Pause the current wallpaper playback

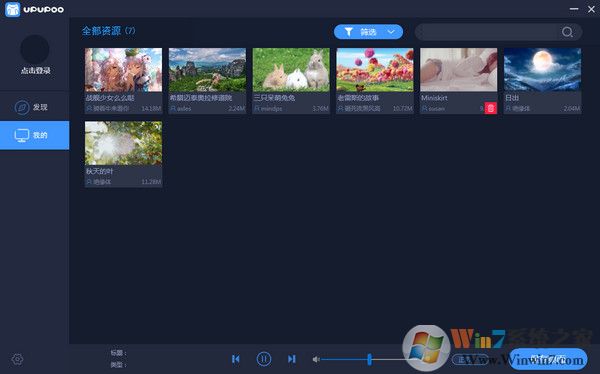[x=264, y=359]
